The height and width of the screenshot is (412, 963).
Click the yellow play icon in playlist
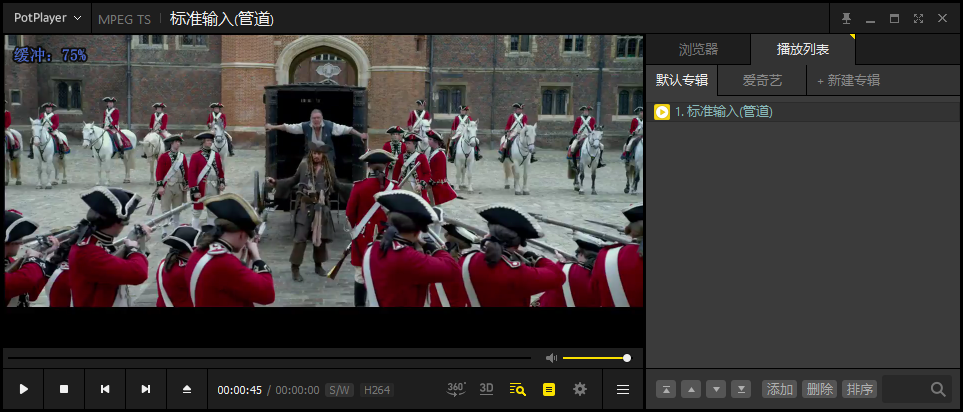(x=662, y=112)
